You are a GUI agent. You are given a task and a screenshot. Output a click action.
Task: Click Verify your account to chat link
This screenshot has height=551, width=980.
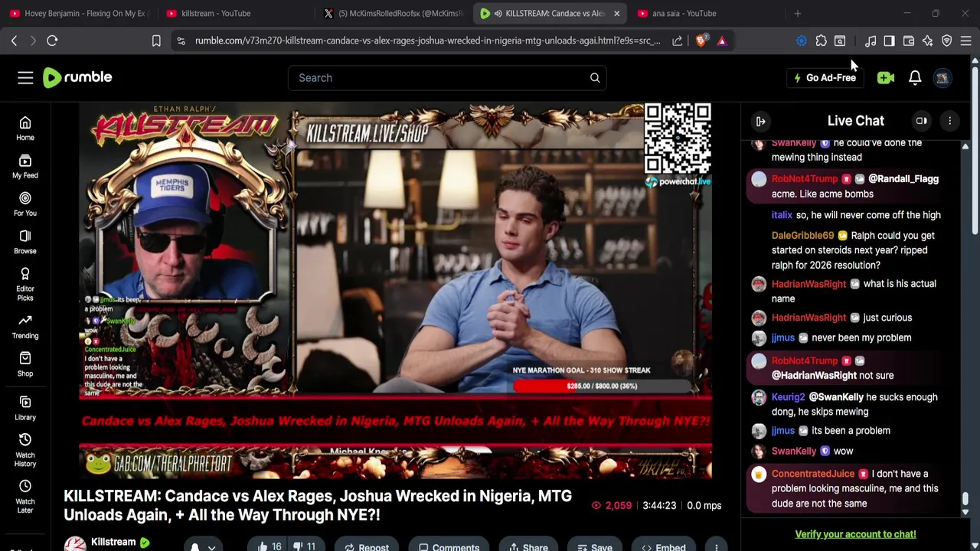(x=855, y=534)
